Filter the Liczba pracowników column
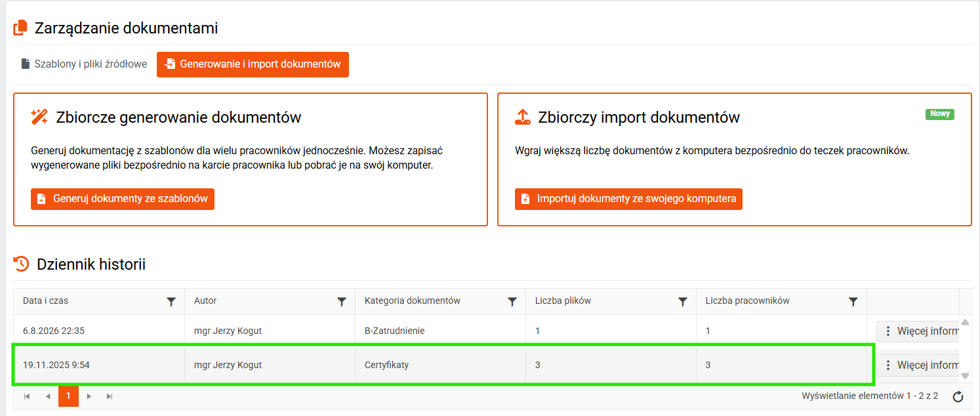Screen dimensions: 980x416 (853, 302)
